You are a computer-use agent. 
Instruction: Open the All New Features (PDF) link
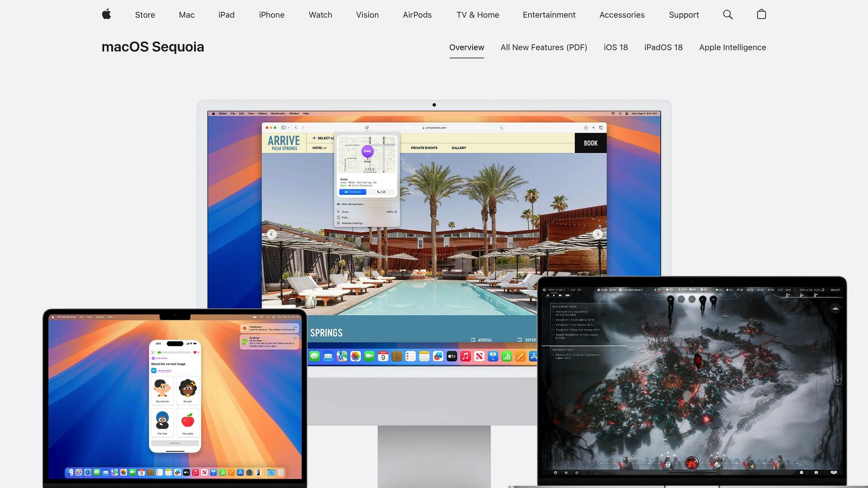(544, 47)
